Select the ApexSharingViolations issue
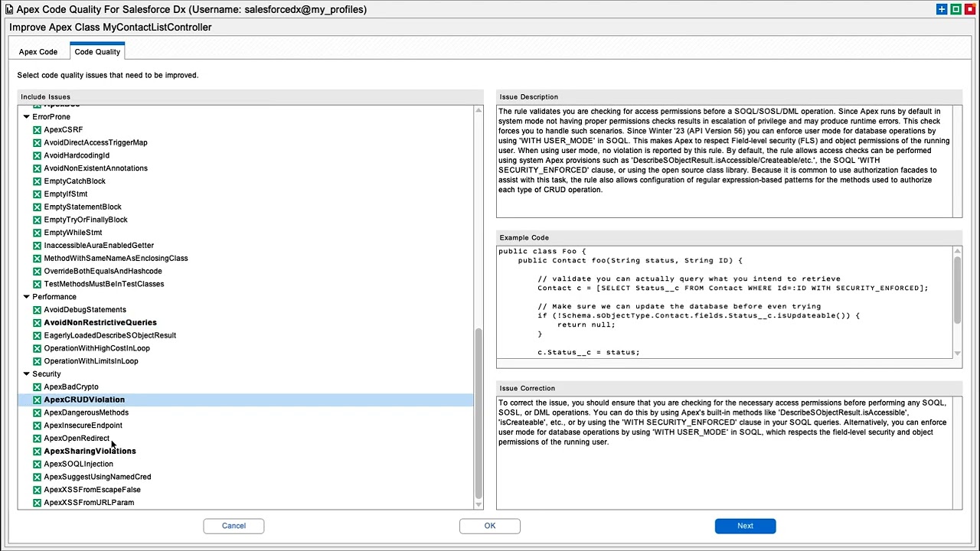The height and width of the screenshot is (551, 980). 90,452
